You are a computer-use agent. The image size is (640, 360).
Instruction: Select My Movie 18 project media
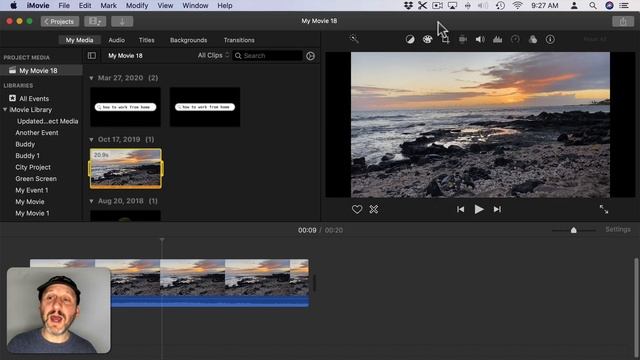pos(41,71)
